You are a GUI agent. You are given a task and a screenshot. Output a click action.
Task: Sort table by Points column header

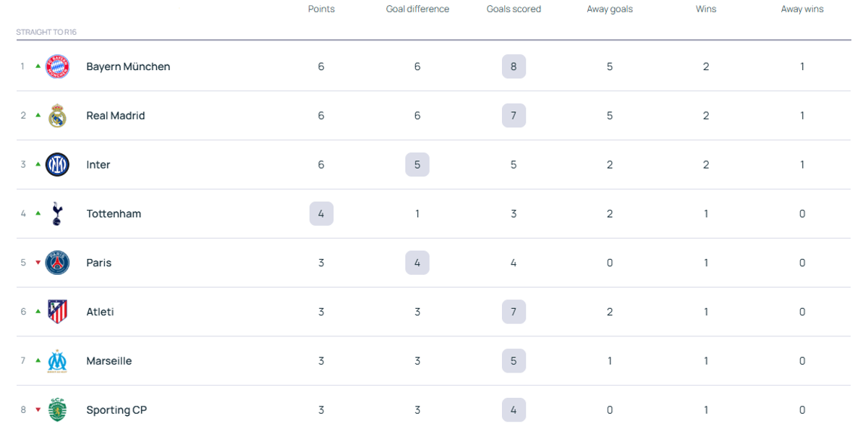(x=321, y=9)
